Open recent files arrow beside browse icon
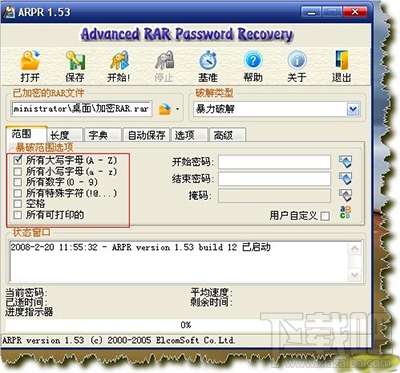 pos(177,109)
